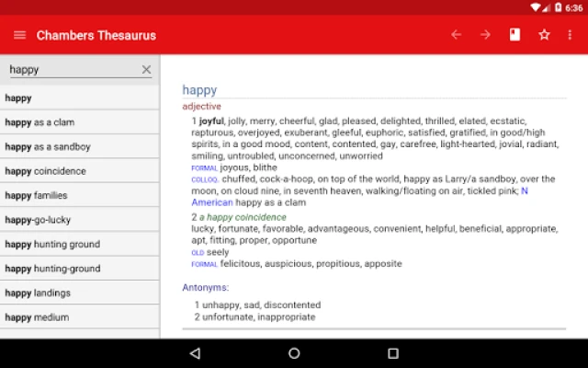Click the 'joyful' synonym in definition

(x=212, y=121)
